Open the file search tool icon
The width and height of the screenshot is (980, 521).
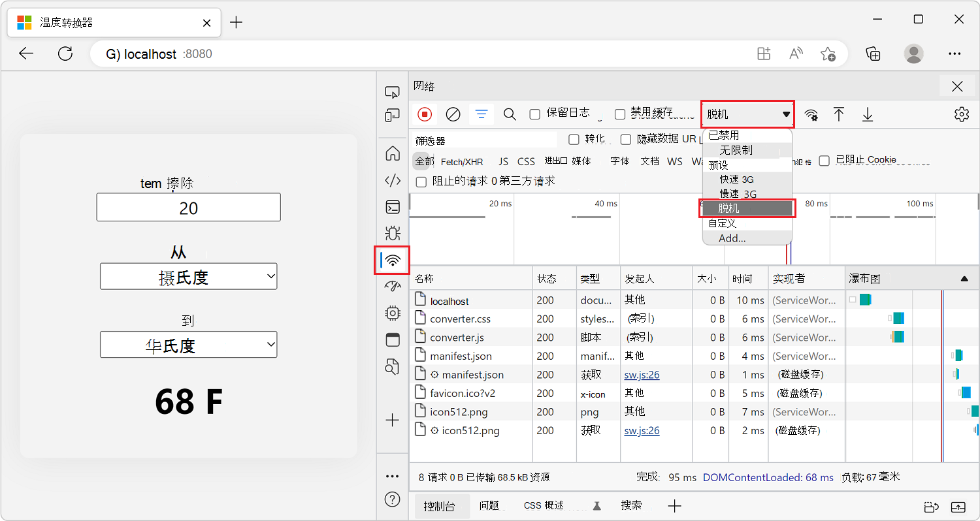pos(392,366)
